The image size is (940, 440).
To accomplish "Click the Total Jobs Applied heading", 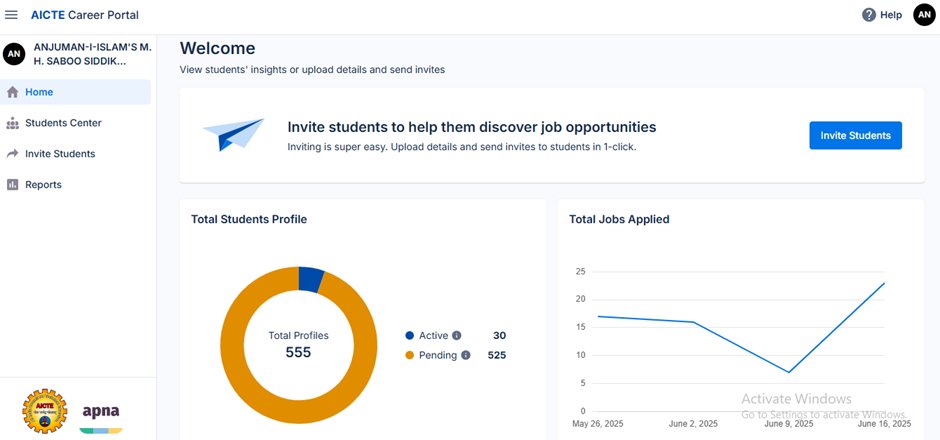I will pyautogui.click(x=619, y=219).
